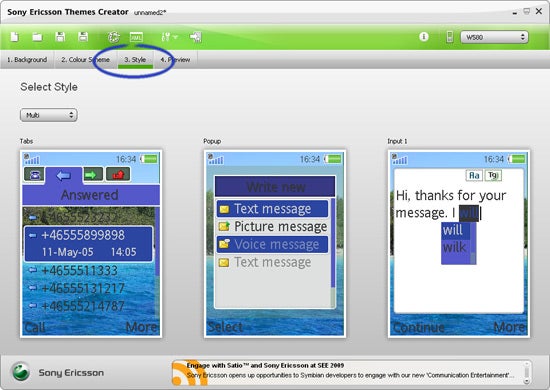Open the W580 phone model dropdown
This screenshot has width=550, height=390.
tap(494, 37)
